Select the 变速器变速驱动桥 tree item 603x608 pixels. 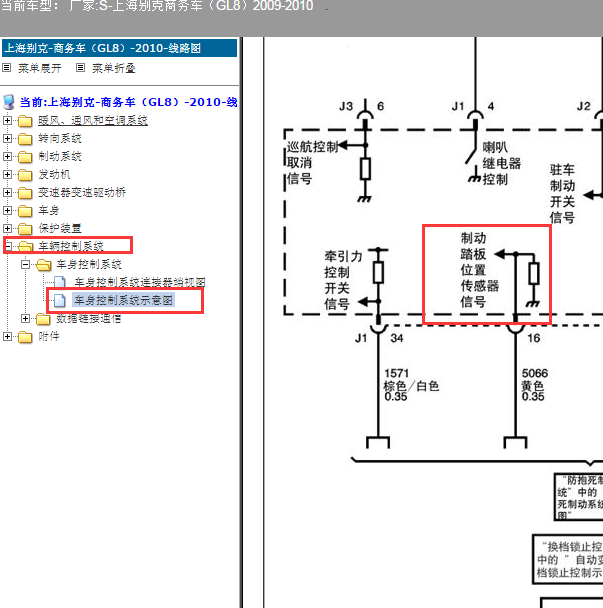82,192
